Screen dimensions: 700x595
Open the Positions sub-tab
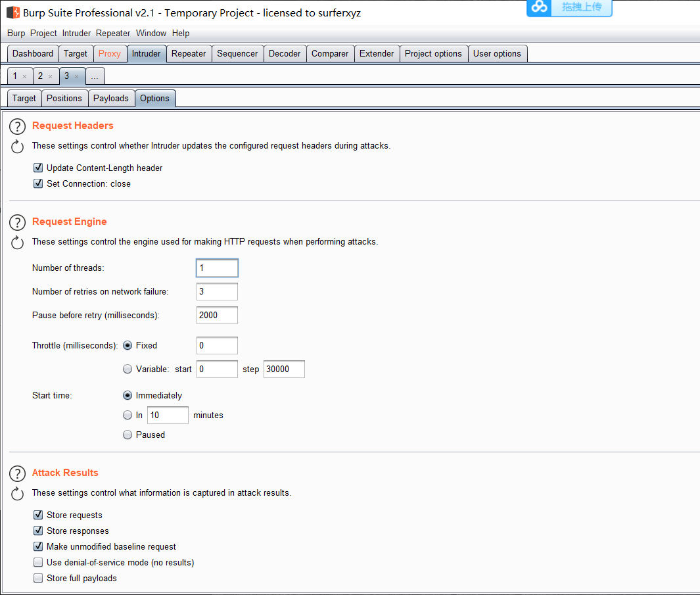coord(64,98)
